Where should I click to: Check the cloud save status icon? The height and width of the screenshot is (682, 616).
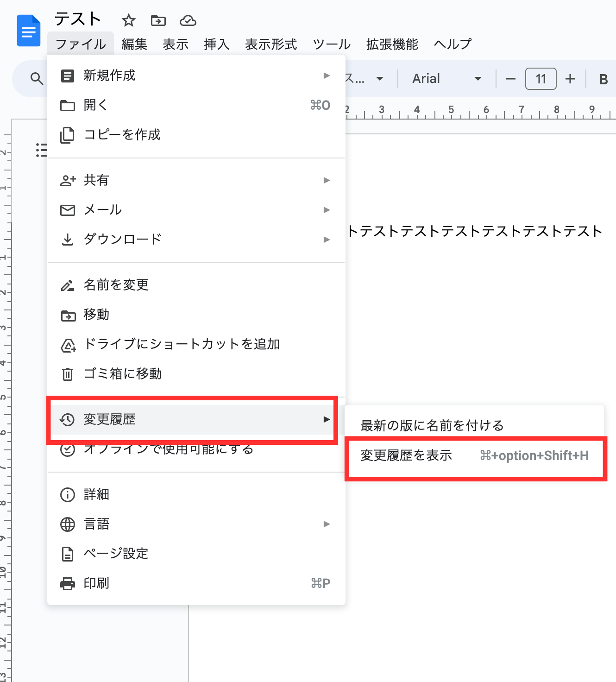(188, 20)
